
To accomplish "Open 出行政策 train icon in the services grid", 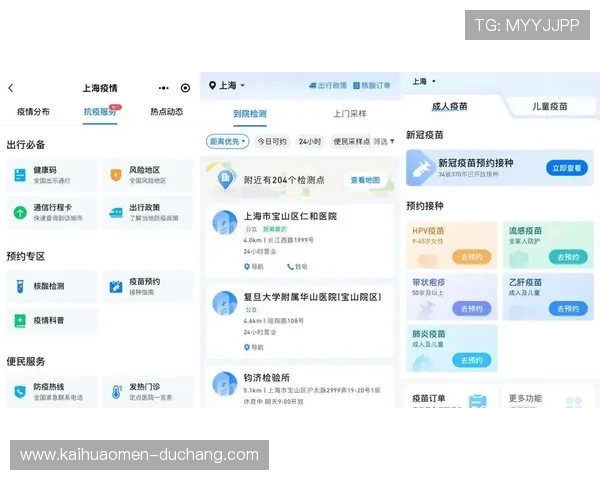I will click(116, 212).
